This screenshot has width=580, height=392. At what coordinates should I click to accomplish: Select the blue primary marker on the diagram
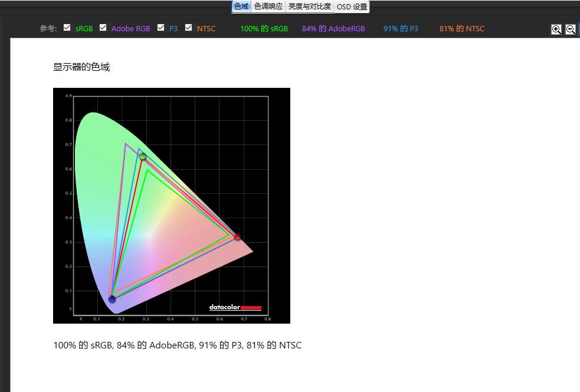[112, 299]
